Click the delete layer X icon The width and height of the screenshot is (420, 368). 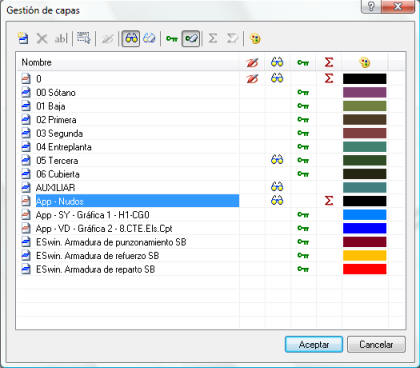tap(42, 39)
